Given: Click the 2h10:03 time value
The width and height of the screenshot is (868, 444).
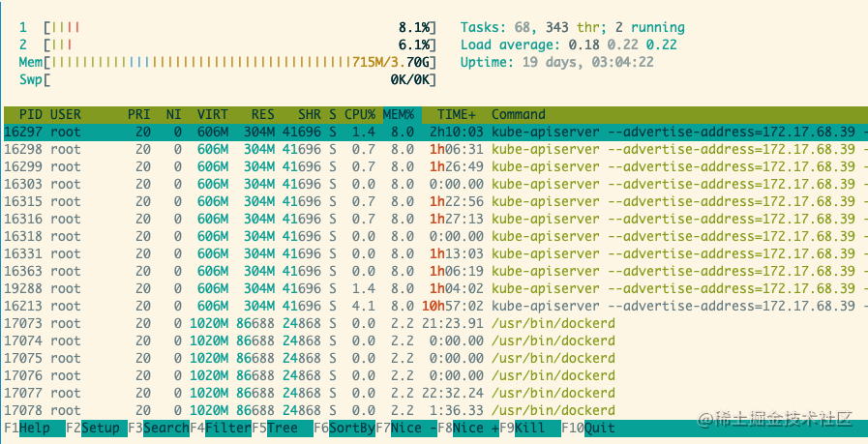Looking at the screenshot, I should coord(456,133).
